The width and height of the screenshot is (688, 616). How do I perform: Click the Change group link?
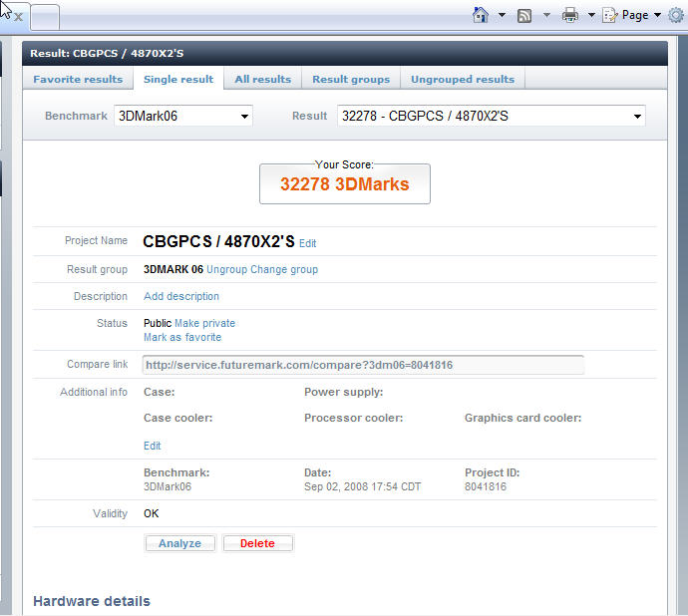click(284, 269)
